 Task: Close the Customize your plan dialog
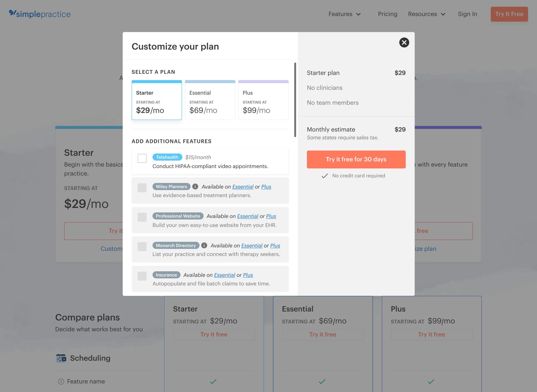404,43
